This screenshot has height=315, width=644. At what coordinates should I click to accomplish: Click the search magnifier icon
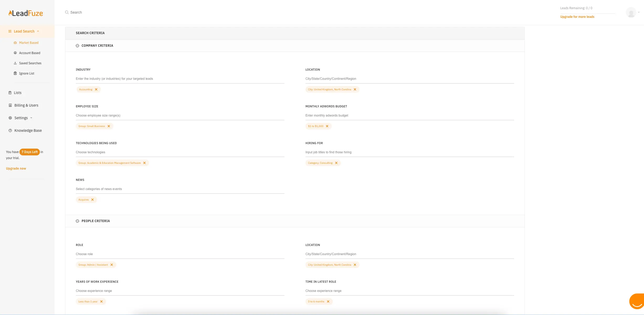pos(67,12)
